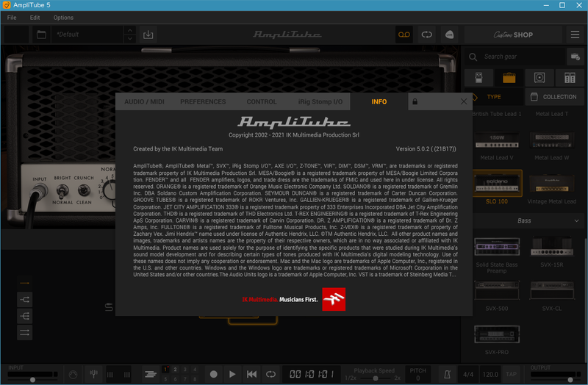Image resolution: width=588 pixels, height=385 pixels.
Task: Click the search magnifier icon
Action: [473, 57]
